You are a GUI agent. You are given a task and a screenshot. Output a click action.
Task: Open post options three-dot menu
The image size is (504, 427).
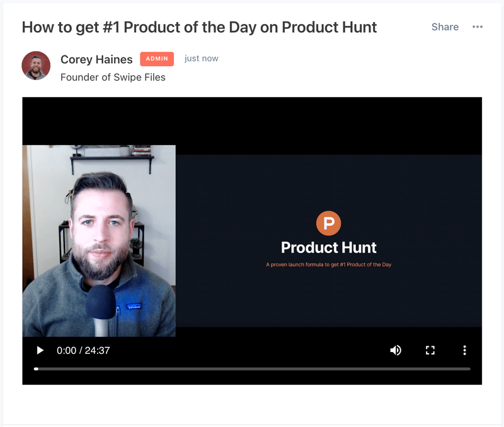pyautogui.click(x=478, y=26)
